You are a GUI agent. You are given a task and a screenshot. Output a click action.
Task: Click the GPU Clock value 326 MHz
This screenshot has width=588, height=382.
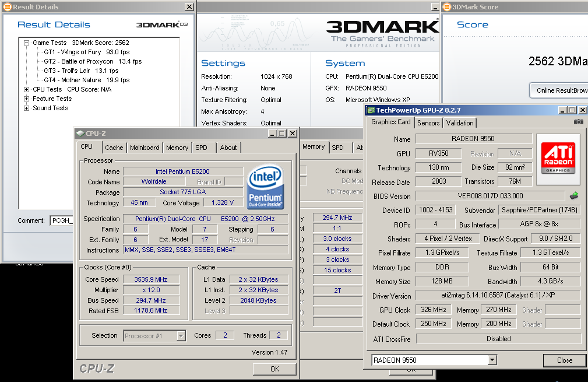[434, 310]
